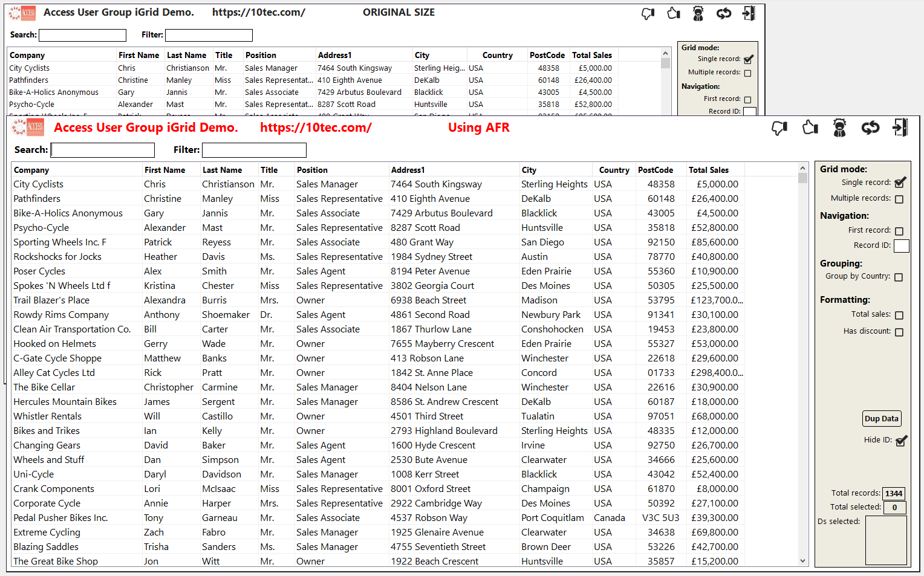Click exit door icon in ORIGINAL SIZE window
924x576 pixels.
point(749,13)
